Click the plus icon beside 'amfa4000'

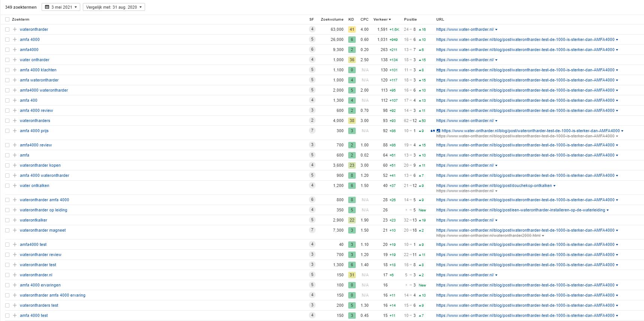tap(15, 50)
